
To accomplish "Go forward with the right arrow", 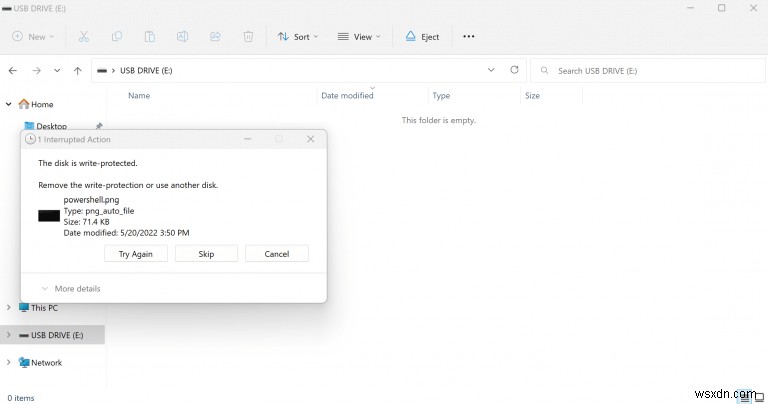I will click(36, 71).
